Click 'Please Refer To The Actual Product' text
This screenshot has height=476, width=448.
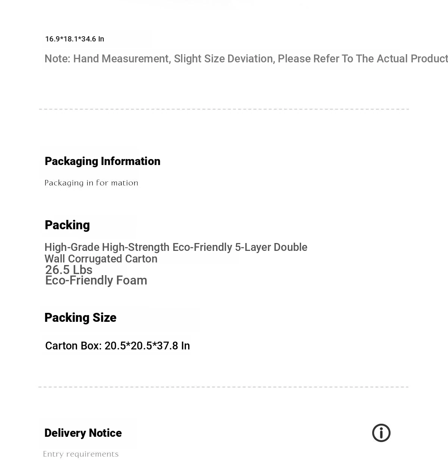pos(362,59)
